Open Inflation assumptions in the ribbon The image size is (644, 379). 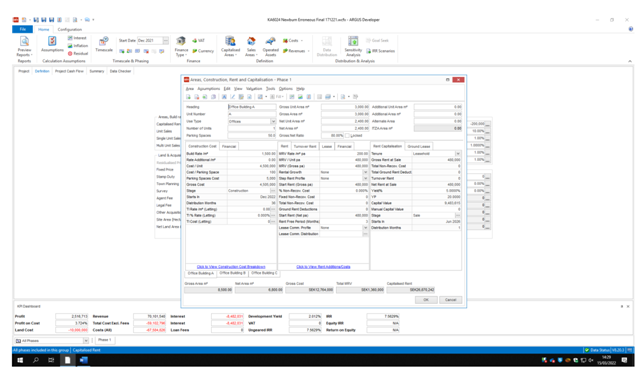pos(78,46)
